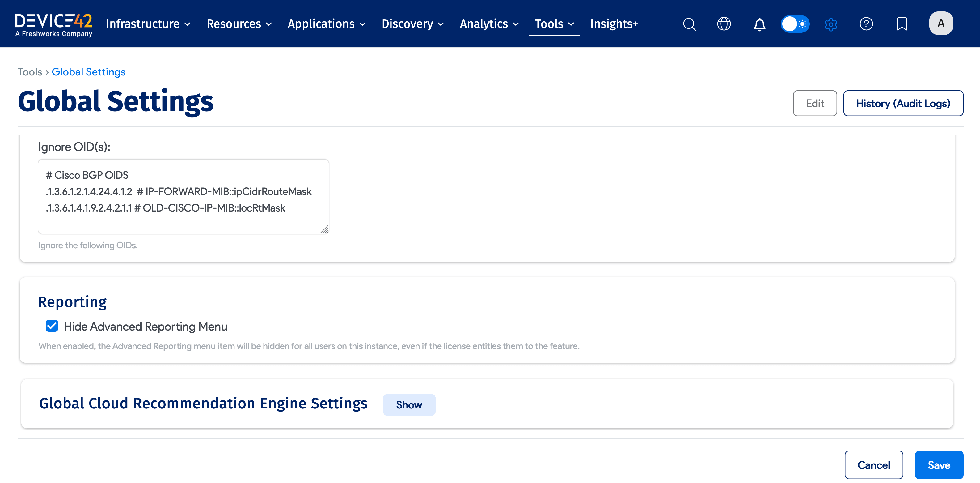Viewport: 980px width, 483px height.
Task: Click the Ignore the following OIDs help text
Action: (x=88, y=245)
